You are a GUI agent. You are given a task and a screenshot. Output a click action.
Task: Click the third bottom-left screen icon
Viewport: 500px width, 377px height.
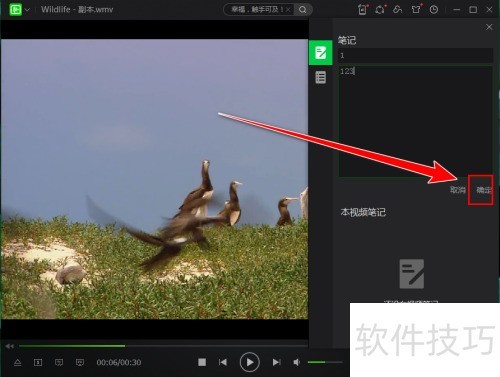59,362
